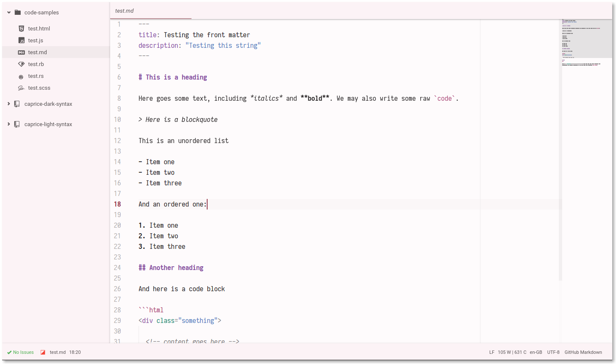Select test.md in the tree view

[56, 52]
